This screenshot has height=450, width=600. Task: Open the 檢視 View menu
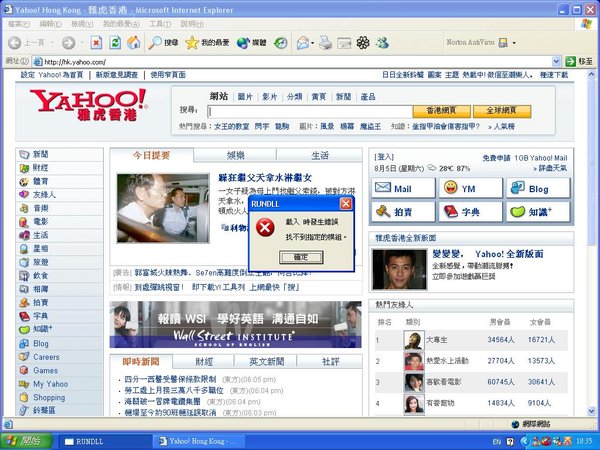pos(82,24)
